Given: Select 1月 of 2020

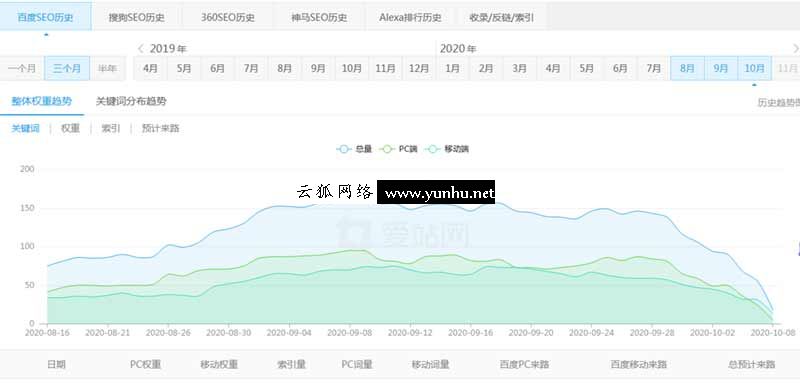Looking at the screenshot, I should [452, 68].
